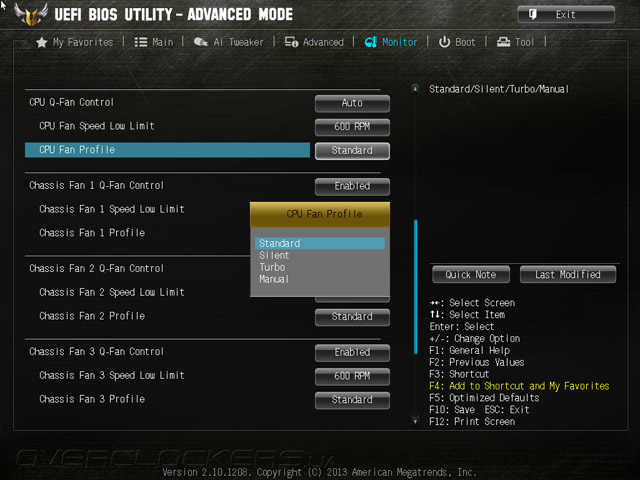Image resolution: width=640 pixels, height=480 pixels.
Task: Click the TUF winged logo
Action: 31,14
